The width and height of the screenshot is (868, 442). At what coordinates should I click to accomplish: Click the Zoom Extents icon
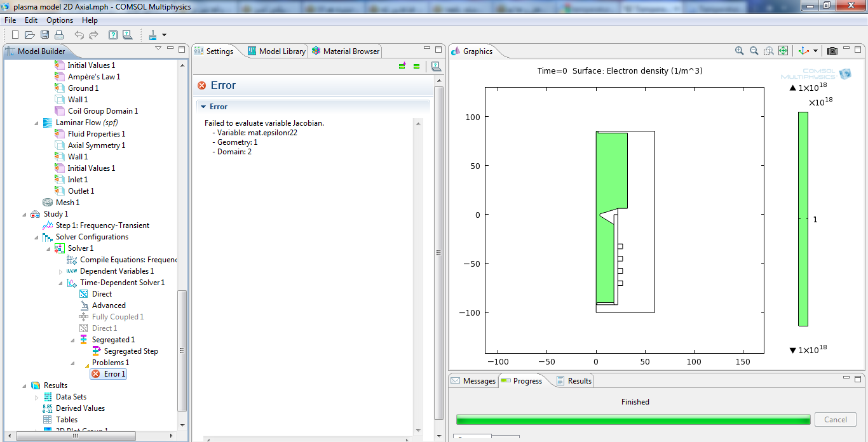pyautogui.click(x=783, y=51)
